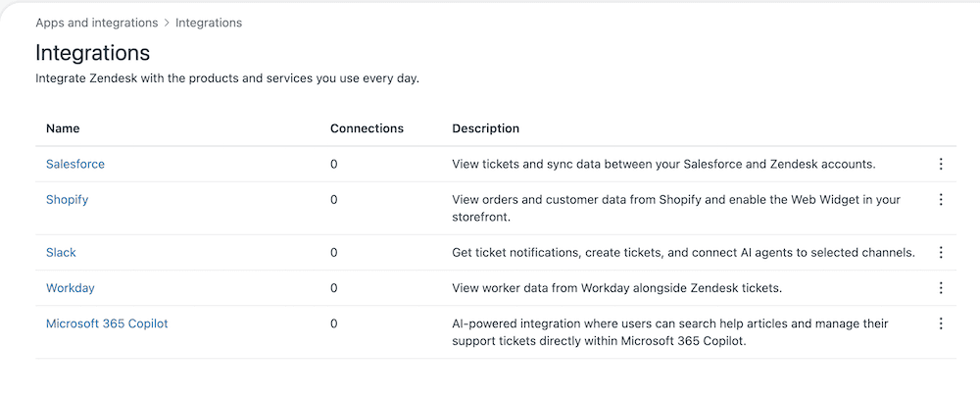Click the Shopify description 'View orders and customer data'

point(676,209)
